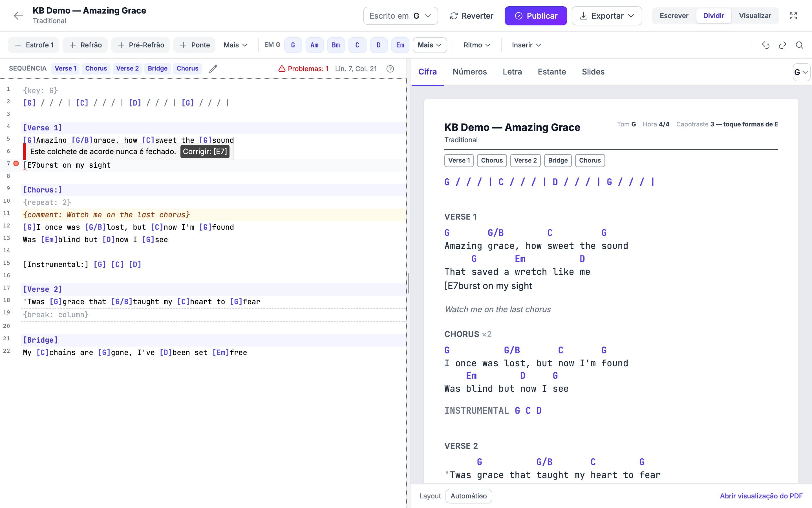Click the split-pane divider handle
This screenshot has height=508, width=812.
408,283
